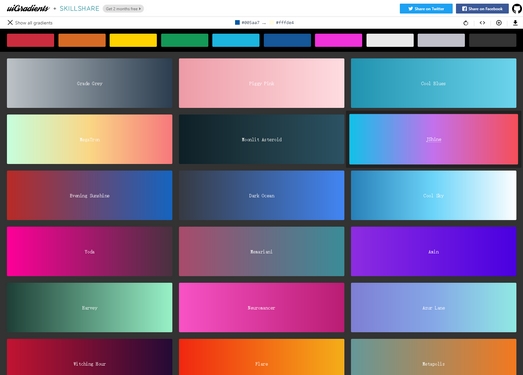Filter gradients by cyan swatch
The width and height of the screenshot is (523, 375).
coord(236,40)
